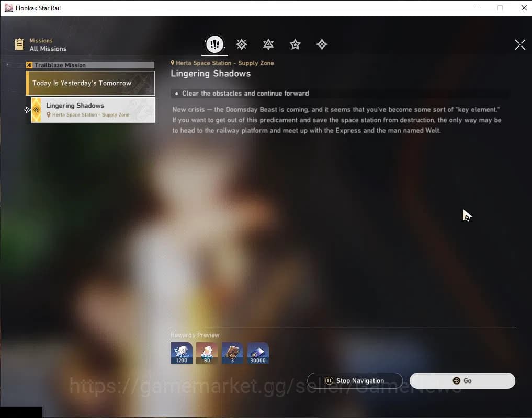
Task: Select Today Is Yesterday's Tomorrow mission
Action: point(90,83)
